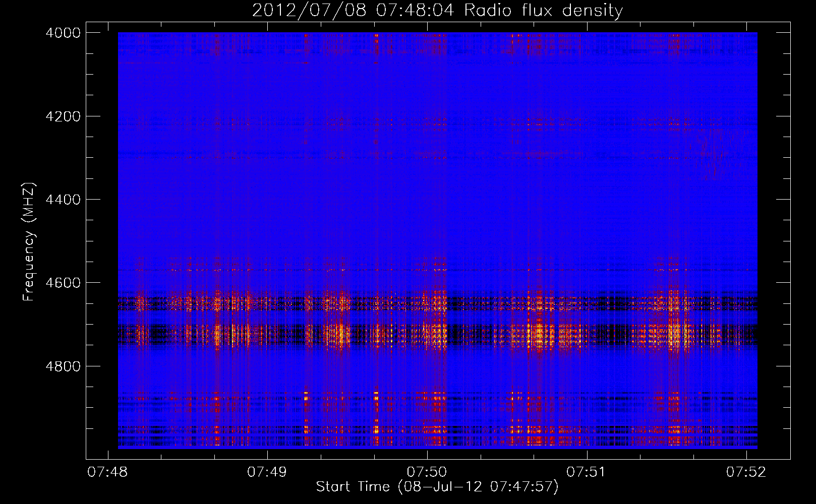Click the 07:52 time axis label
Viewport: 816px width, 504px height.
point(746,472)
